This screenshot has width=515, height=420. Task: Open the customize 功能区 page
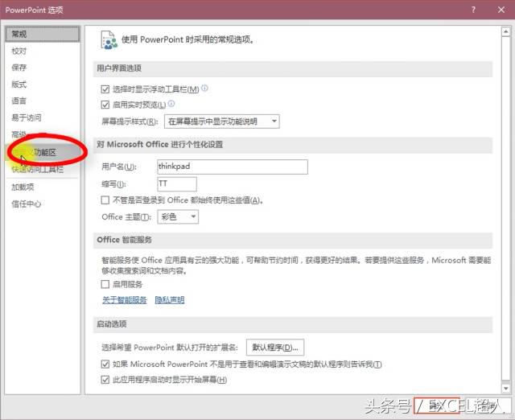coord(44,152)
